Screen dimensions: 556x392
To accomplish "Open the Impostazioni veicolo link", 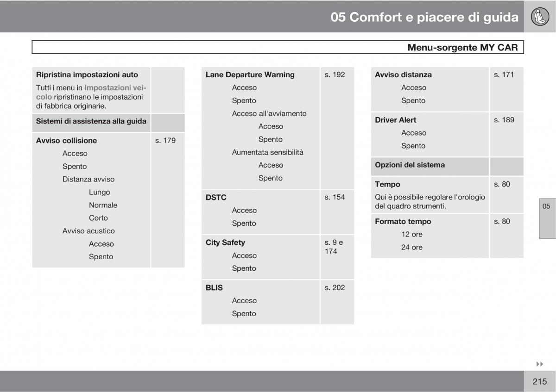I will click(x=115, y=87).
